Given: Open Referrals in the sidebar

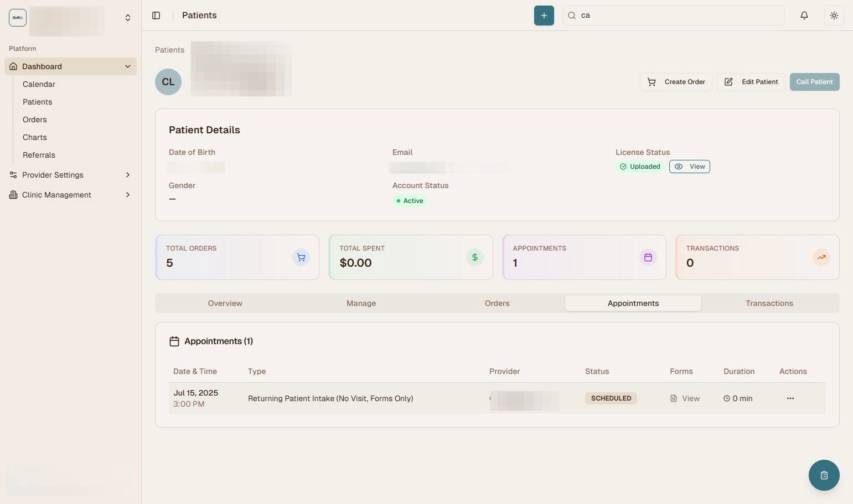Looking at the screenshot, I should click(x=39, y=155).
